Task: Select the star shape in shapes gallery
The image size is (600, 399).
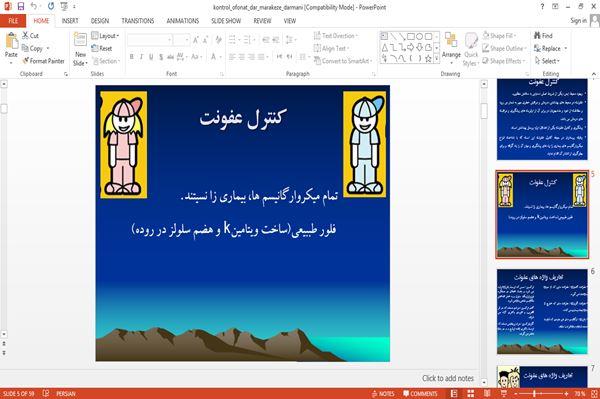Action: click(x=428, y=59)
